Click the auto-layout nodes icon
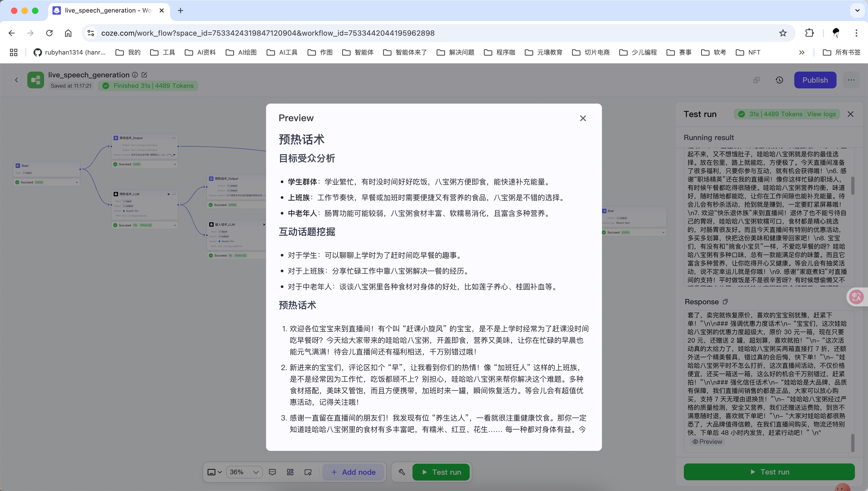This screenshot has width=868, height=491. coord(290,472)
